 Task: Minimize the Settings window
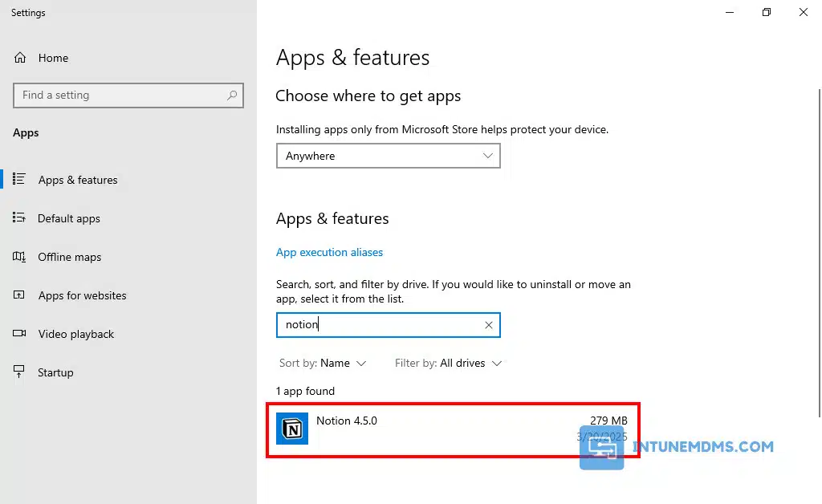[x=730, y=12]
